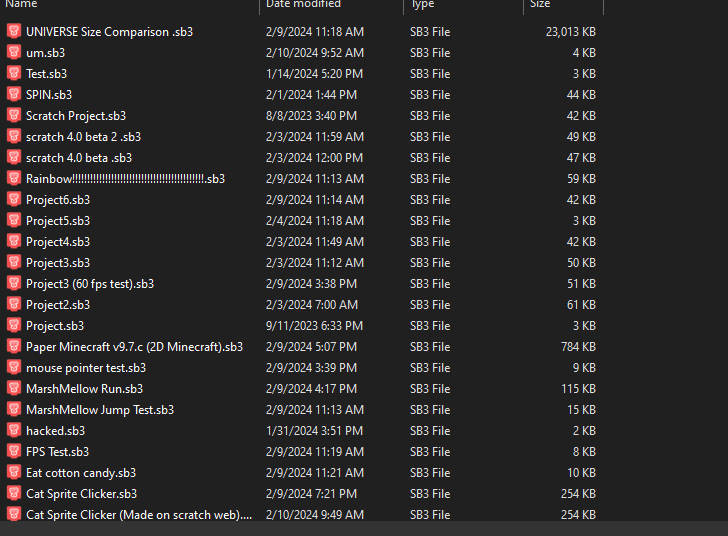Select the name 'Paper Minecraft v9.7.c (2D Minecraft).sb3'
The width and height of the screenshot is (728, 536).
point(134,347)
